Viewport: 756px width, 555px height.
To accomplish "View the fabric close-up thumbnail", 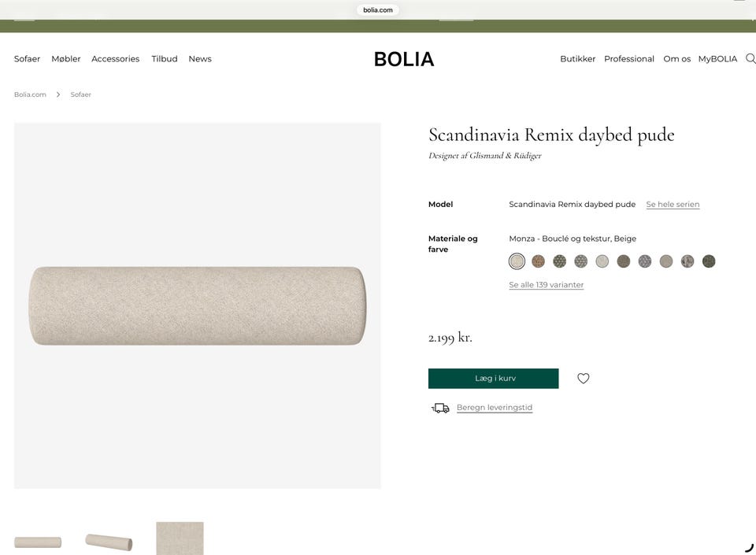I will click(180, 538).
